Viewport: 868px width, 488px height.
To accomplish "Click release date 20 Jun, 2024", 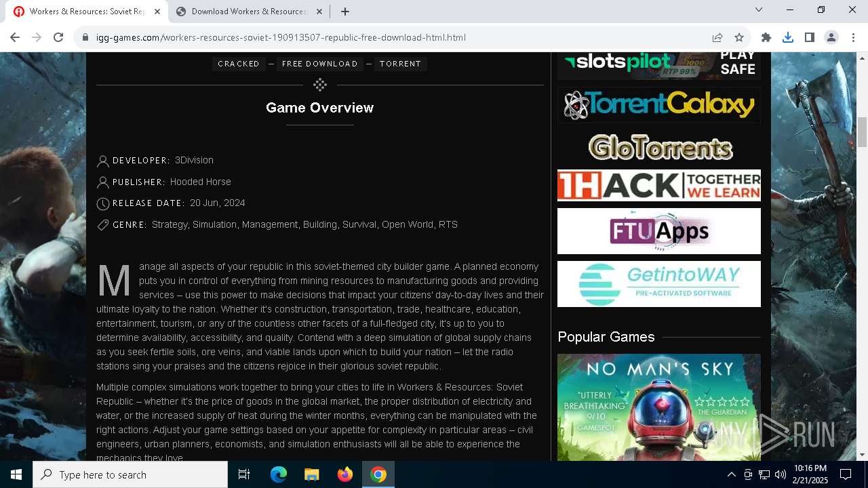I will pyautogui.click(x=218, y=203).
